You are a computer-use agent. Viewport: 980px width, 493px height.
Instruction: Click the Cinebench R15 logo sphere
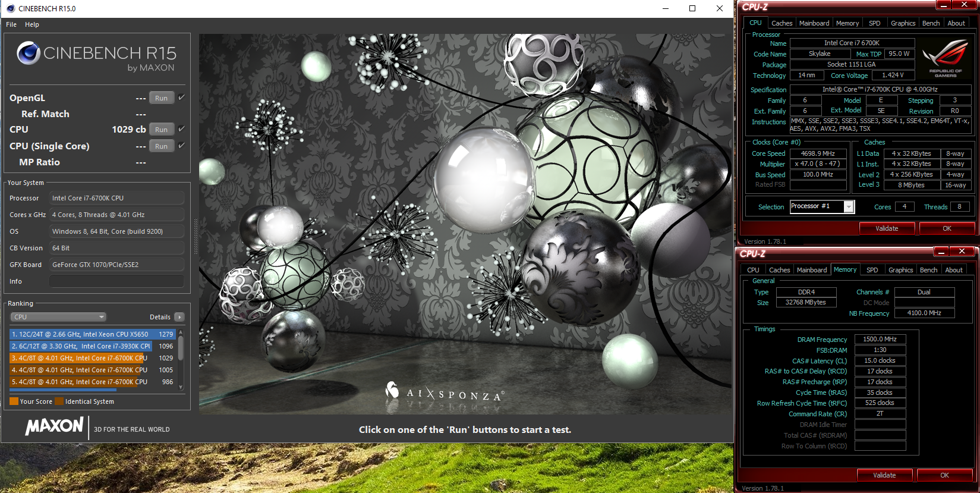(x=28, y=53)
